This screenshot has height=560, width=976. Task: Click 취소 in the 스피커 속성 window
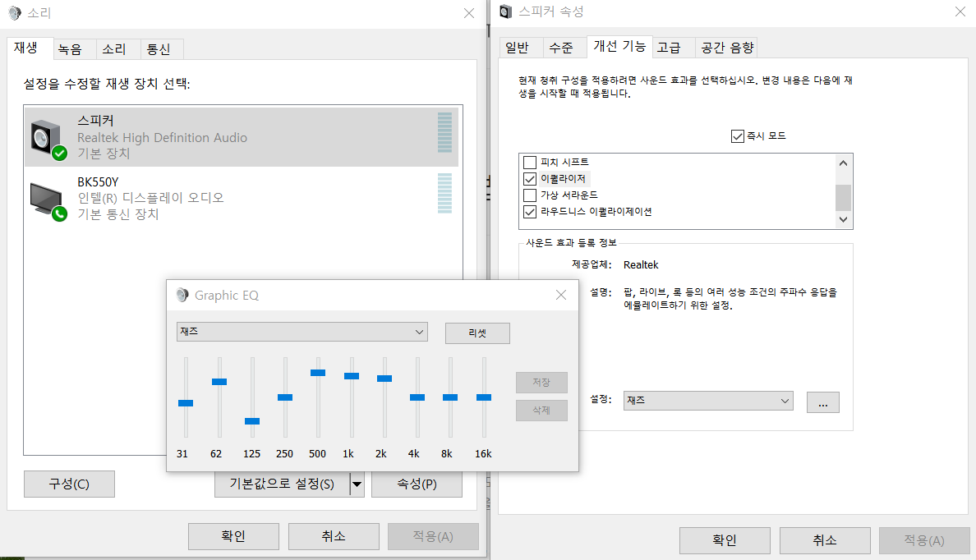pyautogui.click(x=825, y=540)
